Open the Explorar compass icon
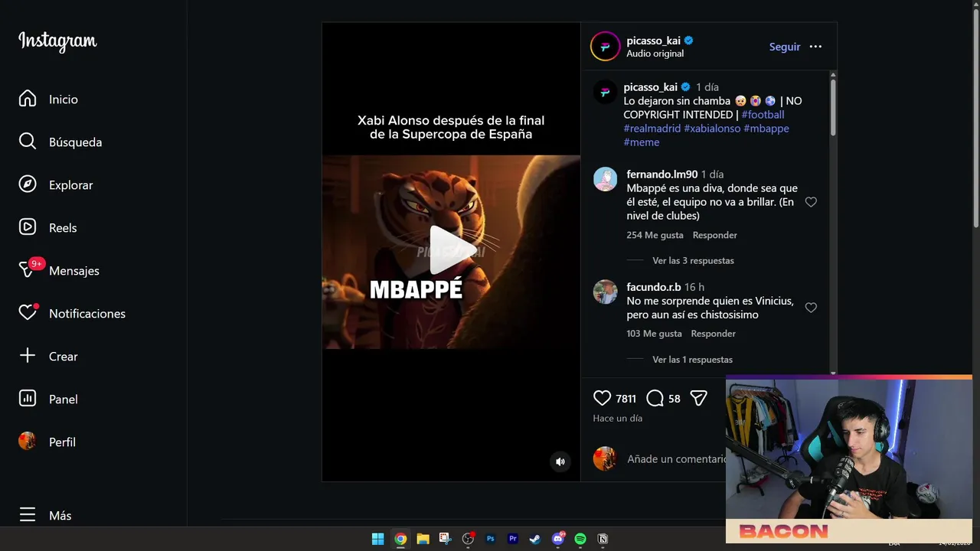 tap(28, 184)
